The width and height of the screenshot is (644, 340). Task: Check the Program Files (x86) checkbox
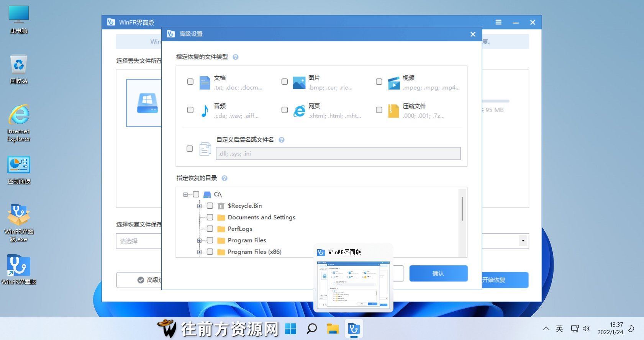click(210, 252)
